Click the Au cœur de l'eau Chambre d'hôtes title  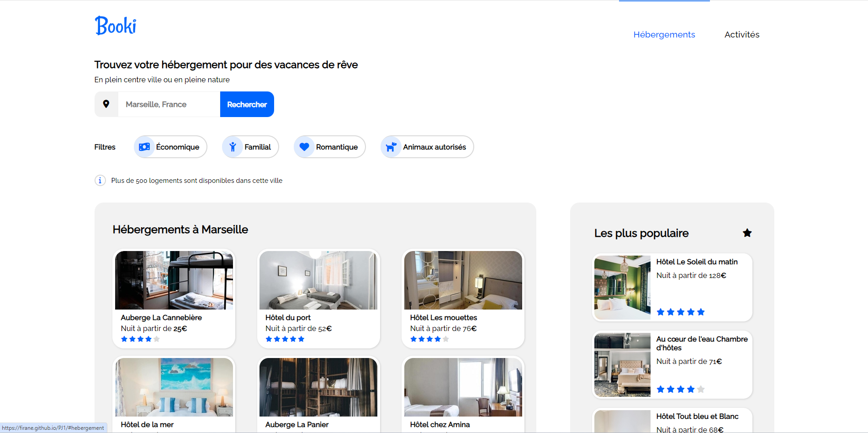pyautogui.click(x=702, y=343)
